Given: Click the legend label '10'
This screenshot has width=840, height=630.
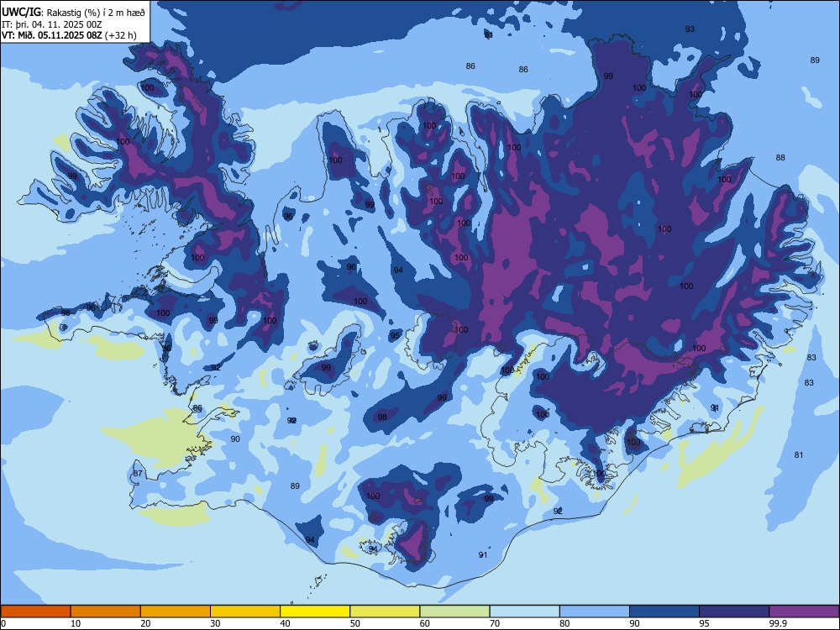Looking at the screenshot, I should pos(76,623).
